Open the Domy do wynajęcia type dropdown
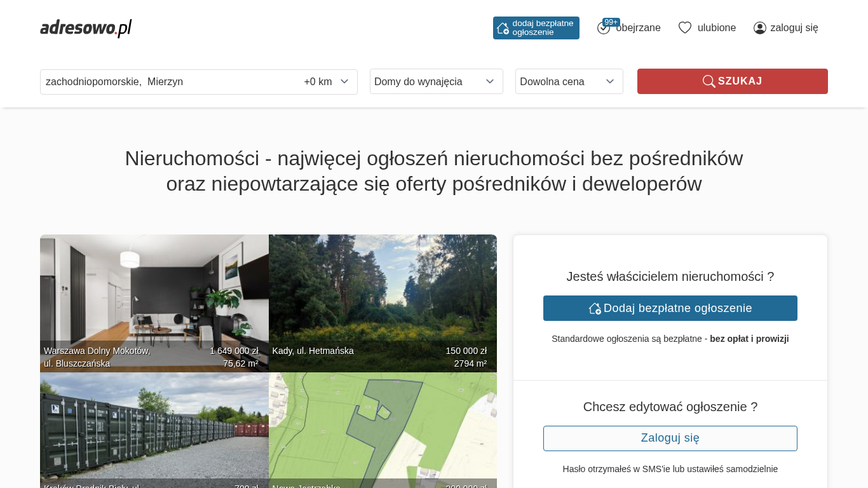 tap(436, 81)
